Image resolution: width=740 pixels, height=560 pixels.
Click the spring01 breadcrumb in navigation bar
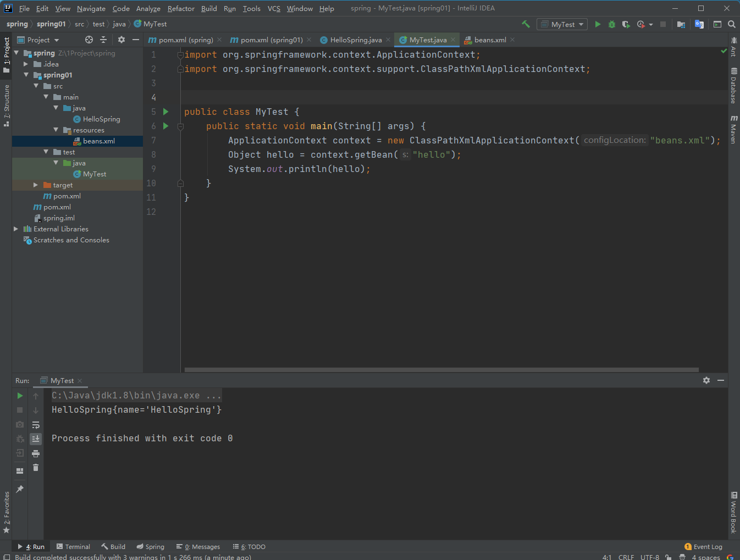tap(51, 24)
